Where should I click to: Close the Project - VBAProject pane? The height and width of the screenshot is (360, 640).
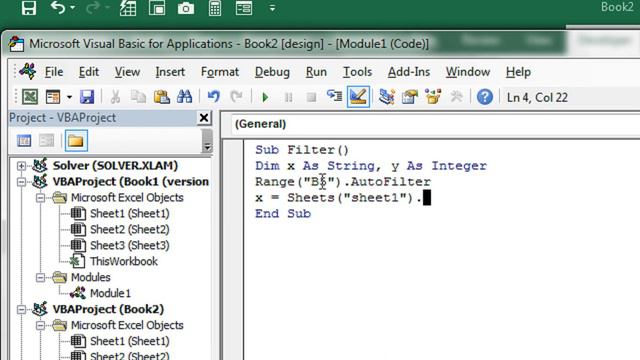point(204,118)
